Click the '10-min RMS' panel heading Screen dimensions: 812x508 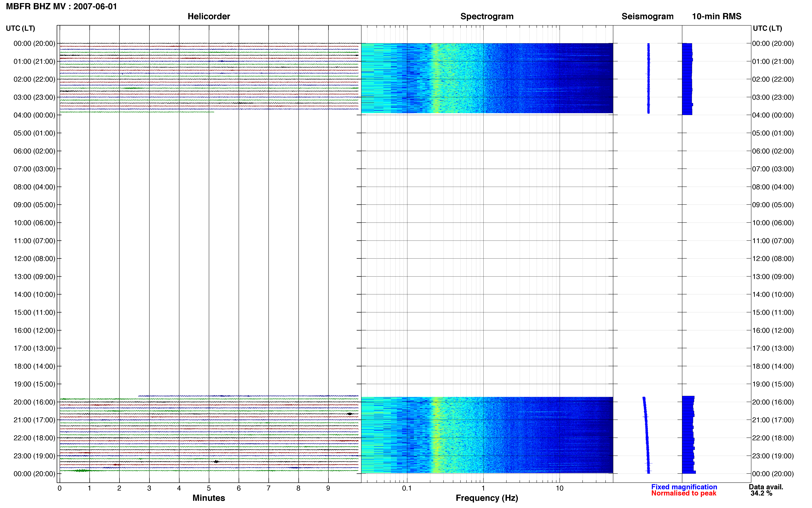717,16
